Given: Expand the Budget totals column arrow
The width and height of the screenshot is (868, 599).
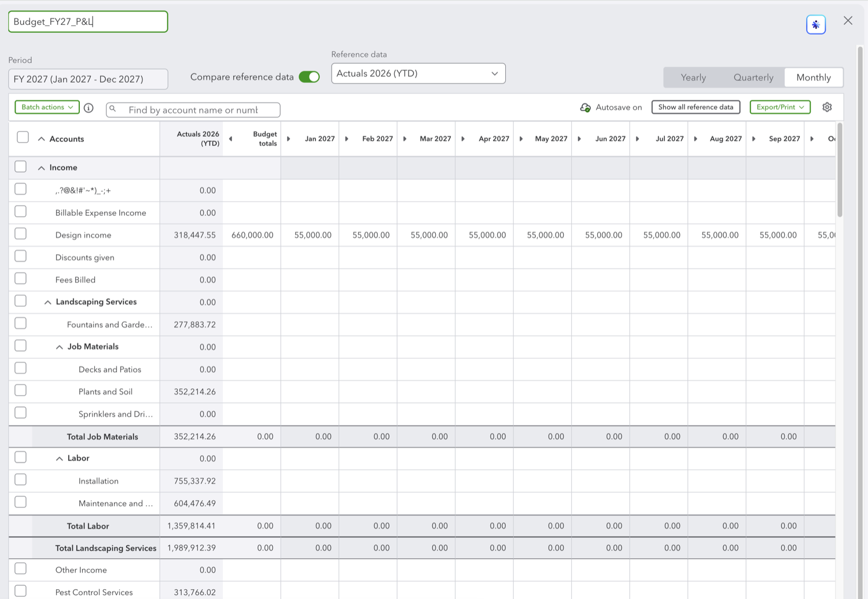Looking at the screenshot, I should [x=288, y=139].
